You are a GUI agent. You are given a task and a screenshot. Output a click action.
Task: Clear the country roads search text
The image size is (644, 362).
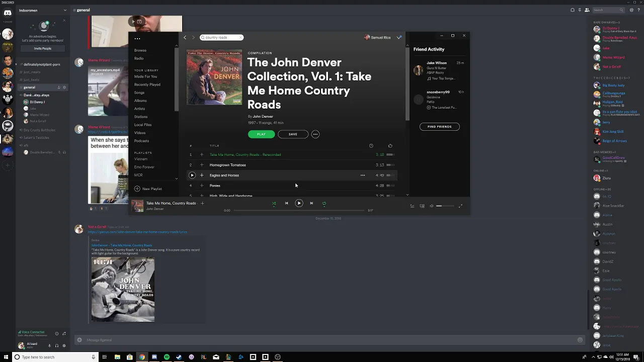coord(240,37)
